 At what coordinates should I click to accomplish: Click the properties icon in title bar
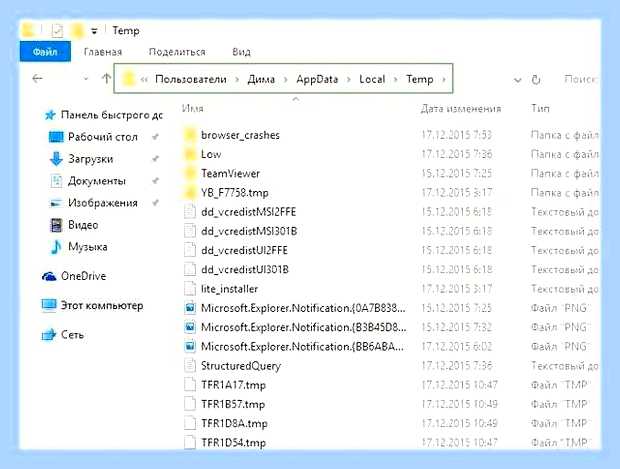click(x=57, y=30)
